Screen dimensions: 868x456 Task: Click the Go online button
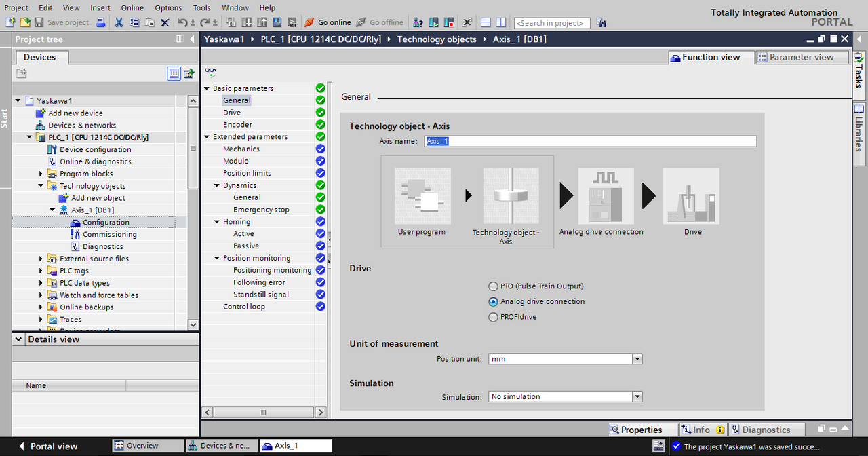(x=328, y=22)
